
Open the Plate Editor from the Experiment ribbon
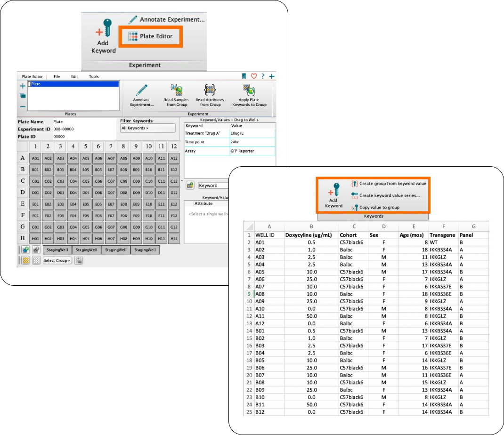pyautogui.click(x=150, y=36)
